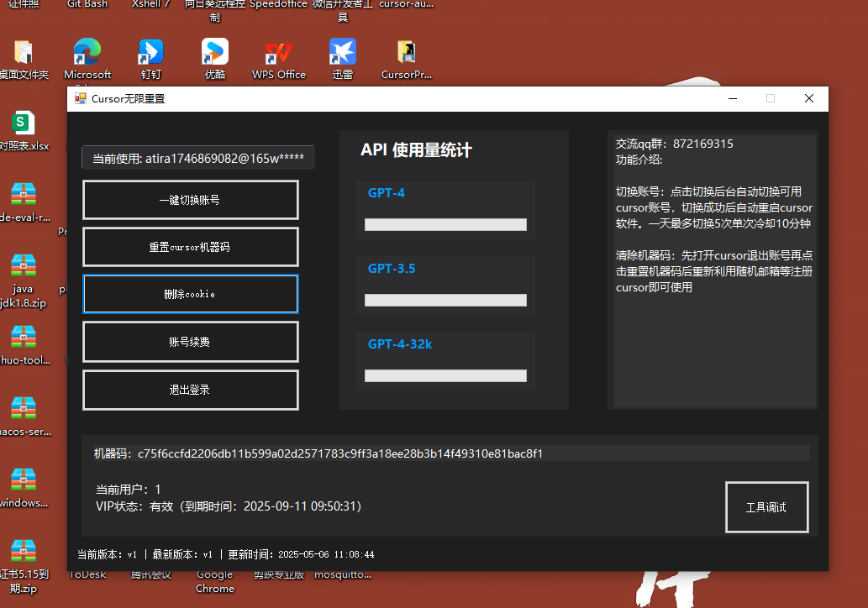This screenshot has height=608, width=868.
Task: Click 退出登录 to log out
Action: [191, 390]
